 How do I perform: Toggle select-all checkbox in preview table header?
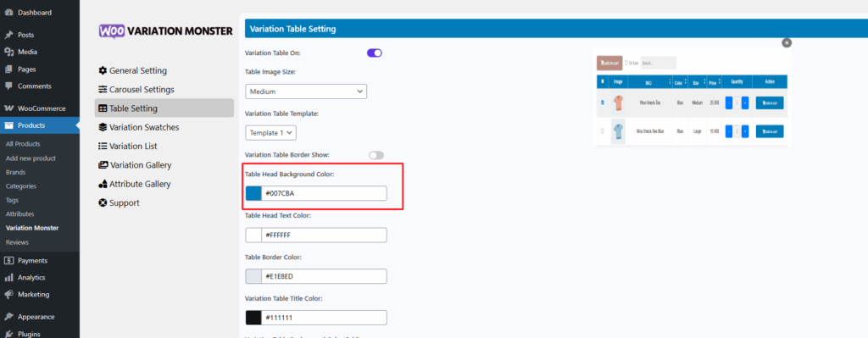tap(603, 82)
